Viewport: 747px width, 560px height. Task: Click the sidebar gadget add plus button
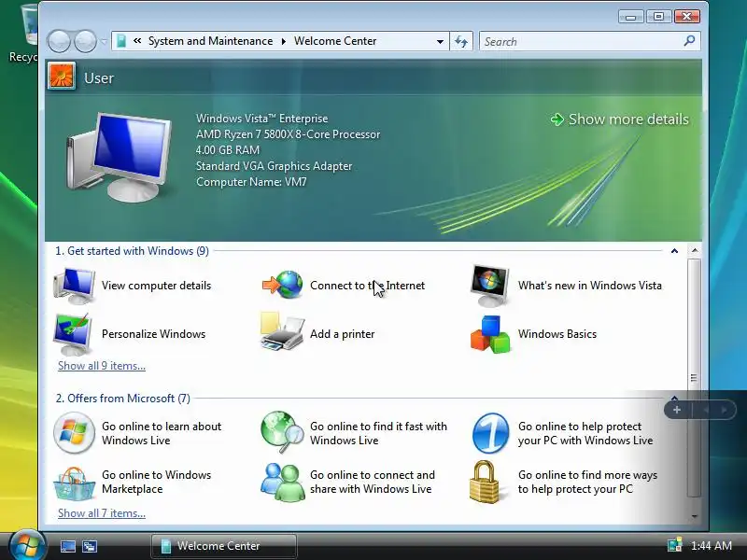pos(676,410)
